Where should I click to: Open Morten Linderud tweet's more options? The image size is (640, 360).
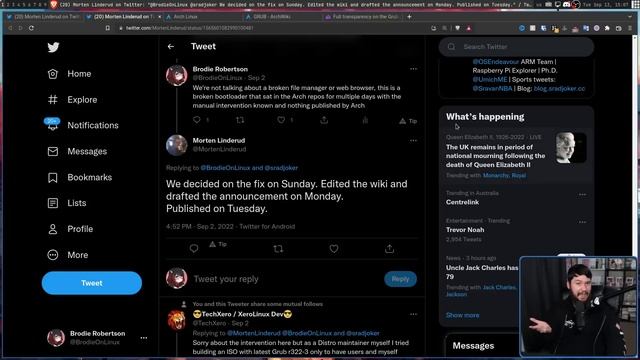(413, 140)
